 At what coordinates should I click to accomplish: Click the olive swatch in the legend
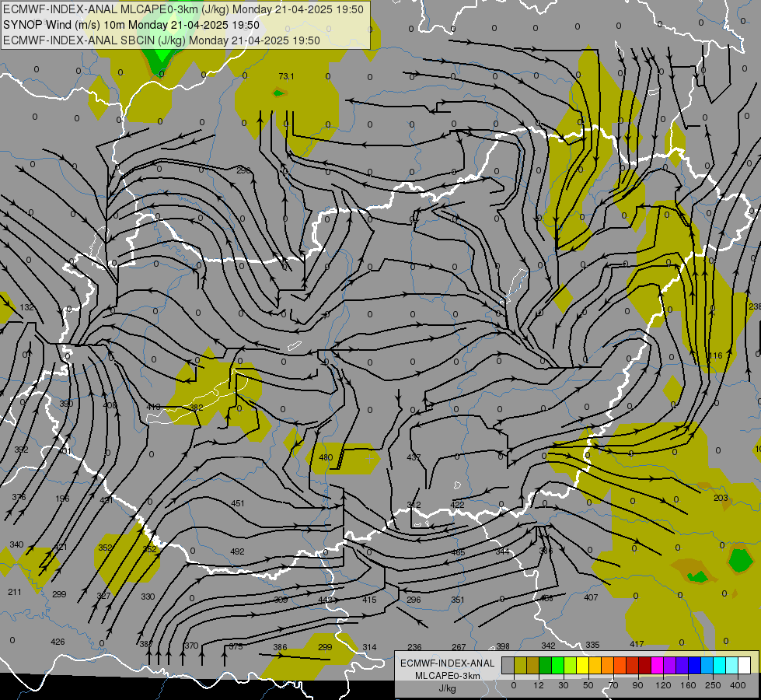click(x=520, y=666)
